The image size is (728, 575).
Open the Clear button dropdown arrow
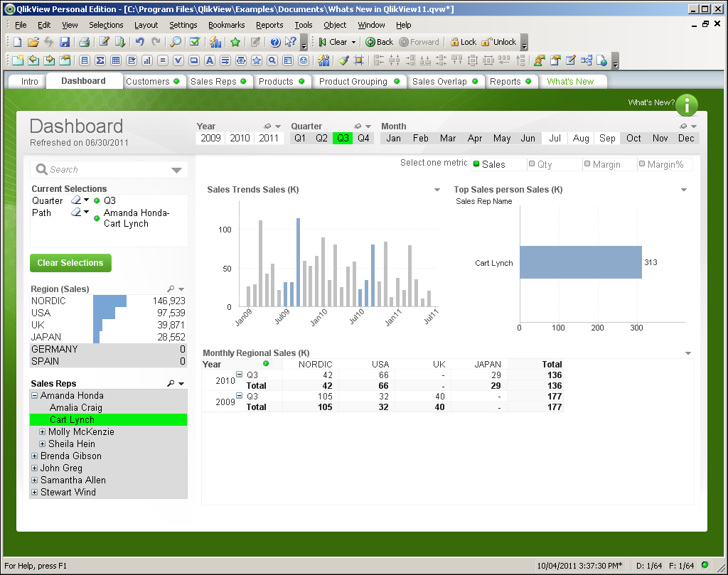353,42
